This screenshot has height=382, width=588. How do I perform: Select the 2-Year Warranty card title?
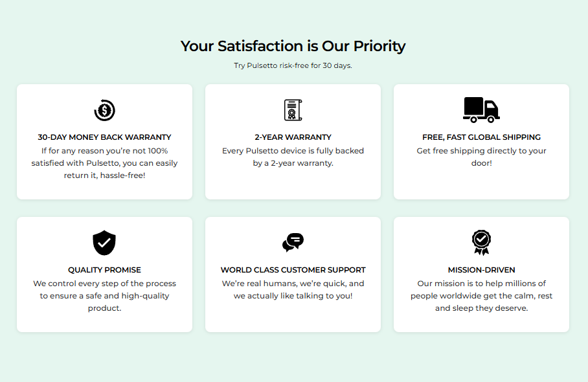point(293,137)
